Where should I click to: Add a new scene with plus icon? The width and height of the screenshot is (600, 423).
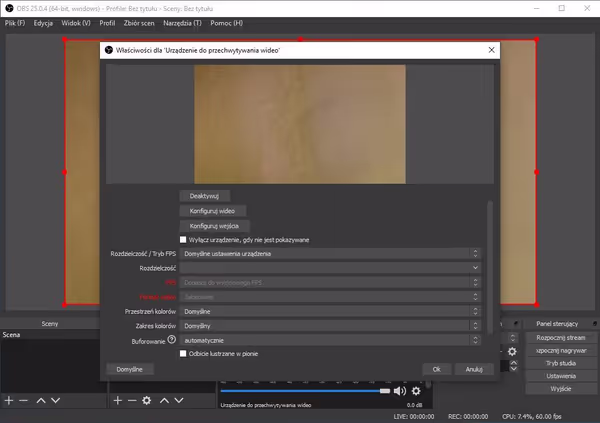(9, 400)
